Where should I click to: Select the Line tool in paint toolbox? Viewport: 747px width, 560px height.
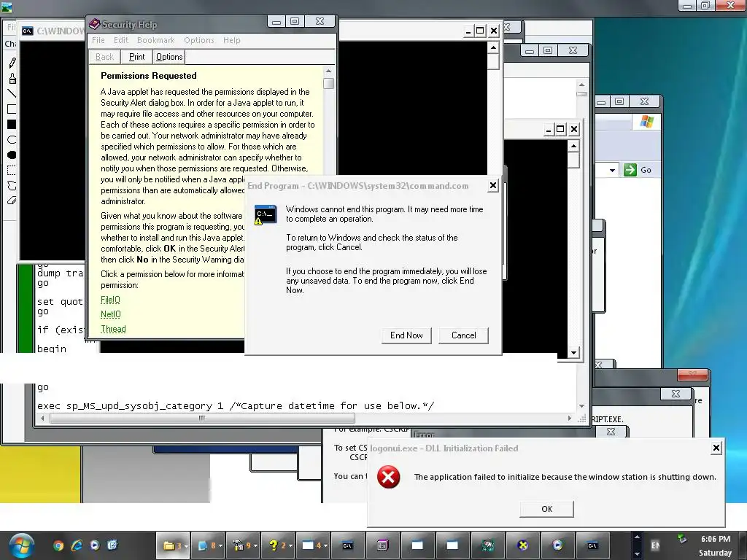tap(12, 94)
